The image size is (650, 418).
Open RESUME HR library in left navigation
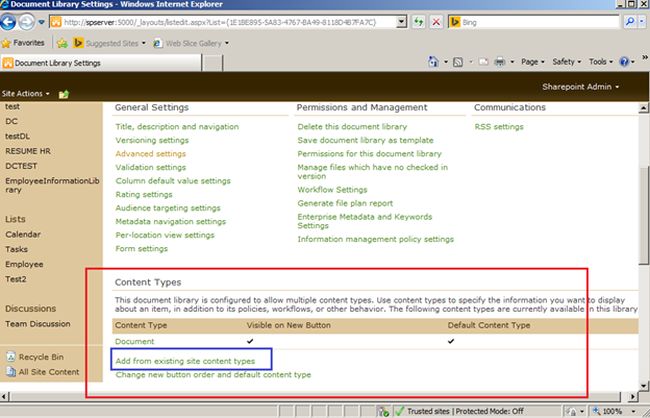pos(28,151)
